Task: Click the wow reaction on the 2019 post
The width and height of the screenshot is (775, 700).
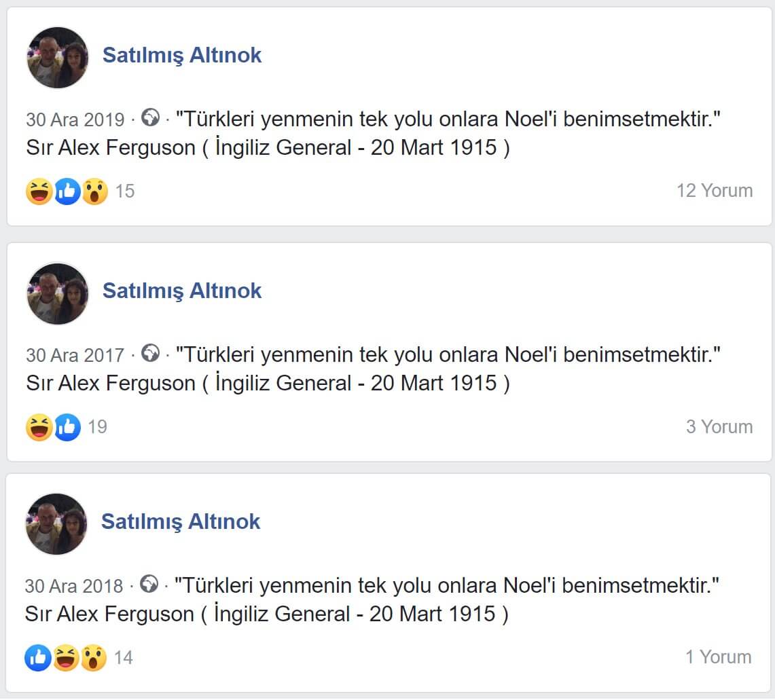Action: point(94,191)
